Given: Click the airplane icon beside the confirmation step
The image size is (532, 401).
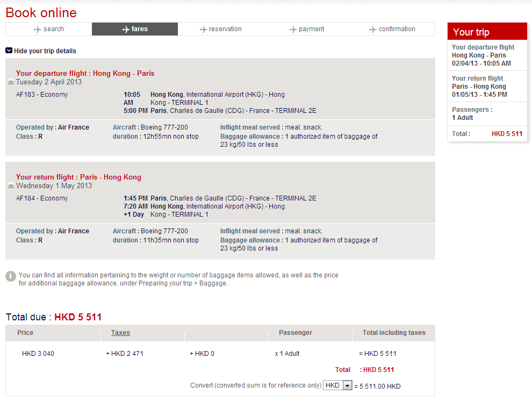Looking at the screenshot, I should click(x=373, y=30).
